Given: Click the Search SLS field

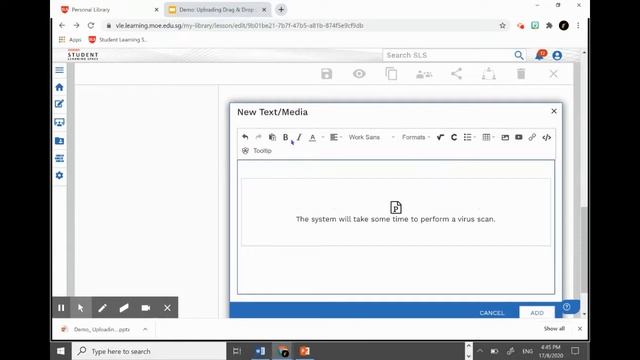Looking at the screenshot, I should point(447,55).
